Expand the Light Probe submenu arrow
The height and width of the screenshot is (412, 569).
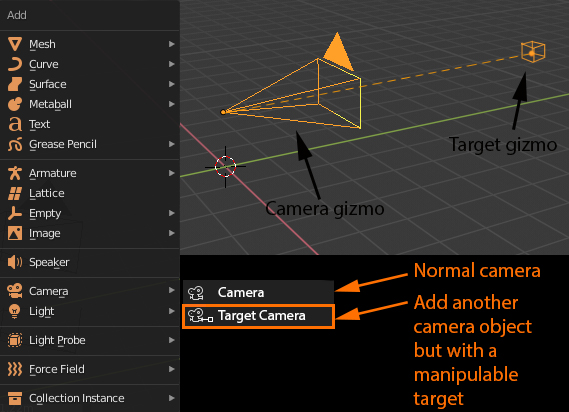tap(172, 340)
